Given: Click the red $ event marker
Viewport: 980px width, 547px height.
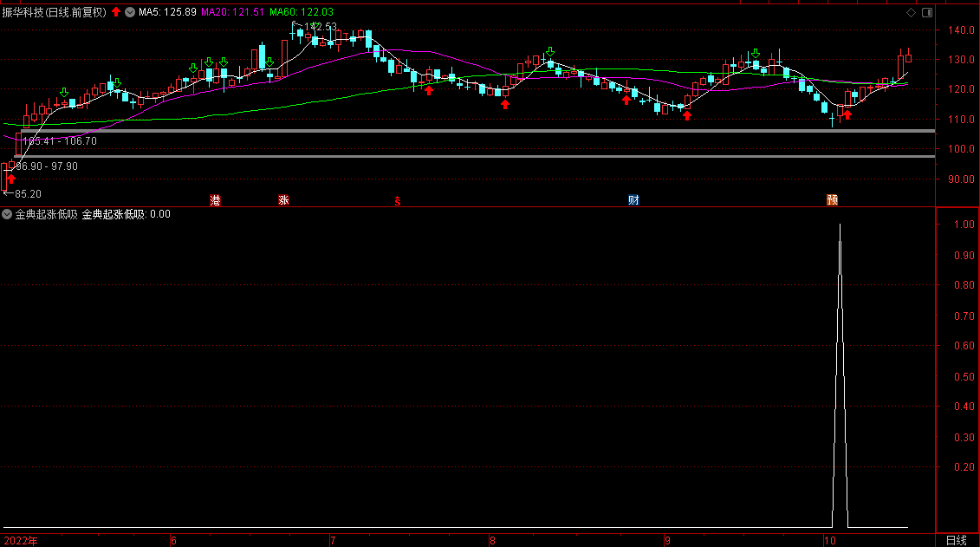Looking at the screenshot, I should click(397, 201).
